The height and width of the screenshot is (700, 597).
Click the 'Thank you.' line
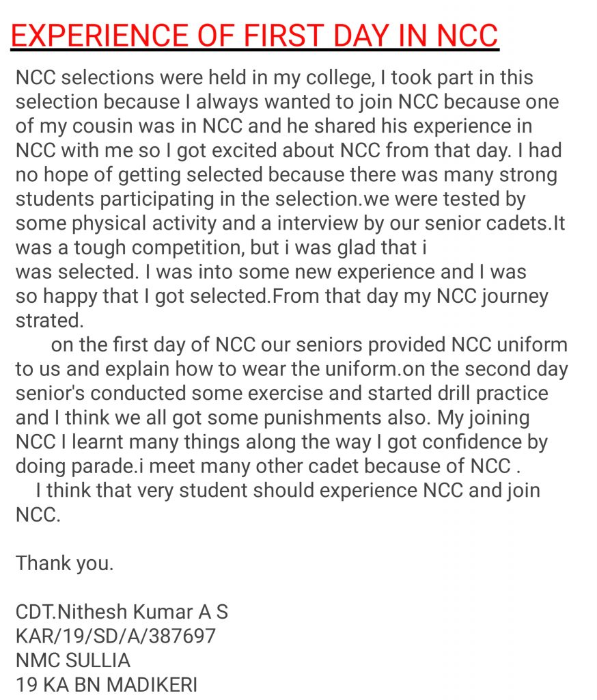(65, 564)
